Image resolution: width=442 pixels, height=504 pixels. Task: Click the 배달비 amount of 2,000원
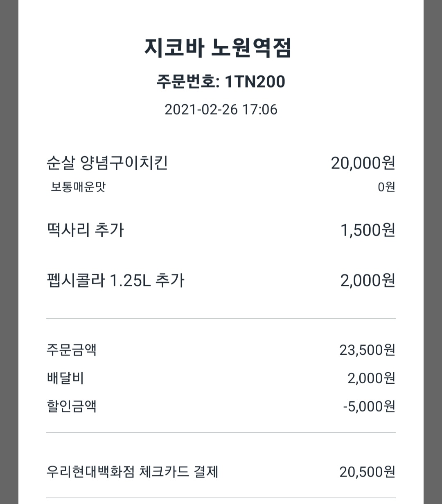371,378
